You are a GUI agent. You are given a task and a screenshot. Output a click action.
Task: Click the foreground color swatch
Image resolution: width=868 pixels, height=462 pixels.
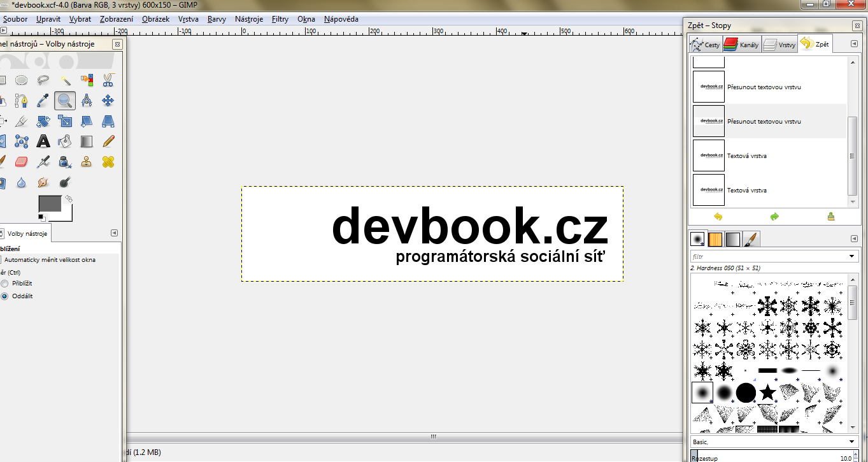coord(50,204)
